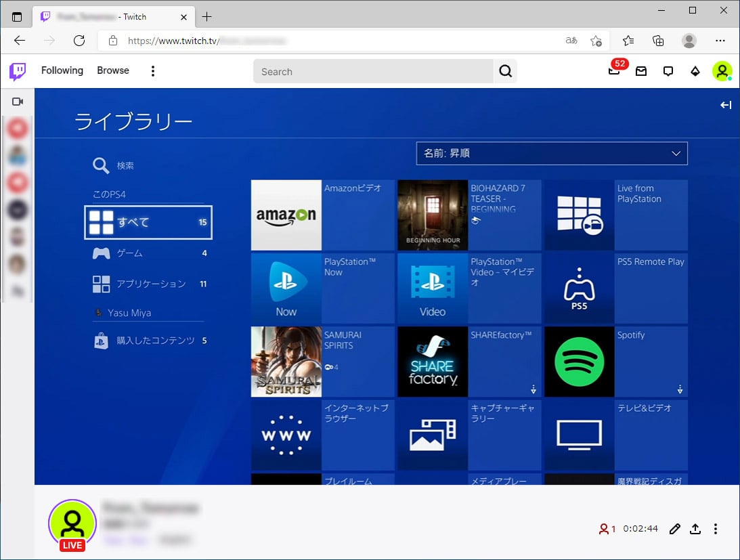Image resolution: width=740 pixels, height=560 pixels.
Task: Open the green user avatar menu
Action: coord(722,71)
